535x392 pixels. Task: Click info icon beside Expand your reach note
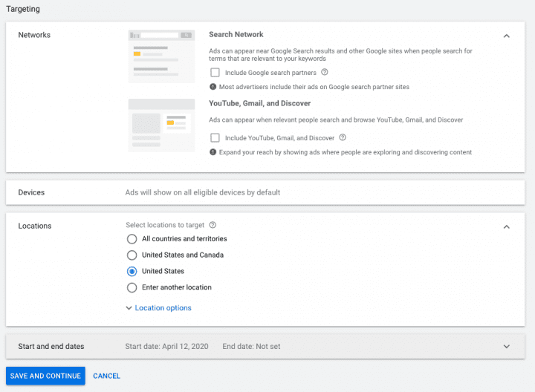coord(213,152)
